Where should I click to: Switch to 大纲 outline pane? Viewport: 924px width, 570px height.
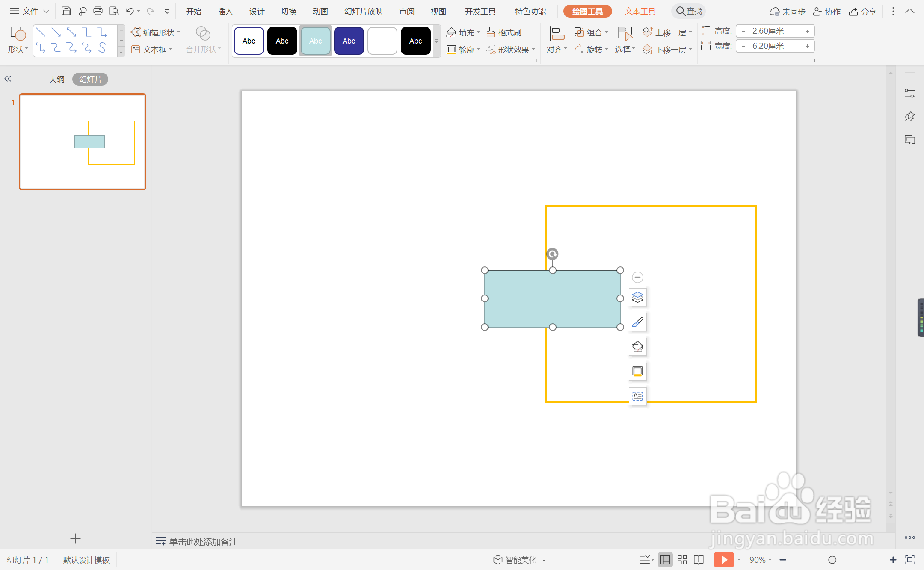56,79
